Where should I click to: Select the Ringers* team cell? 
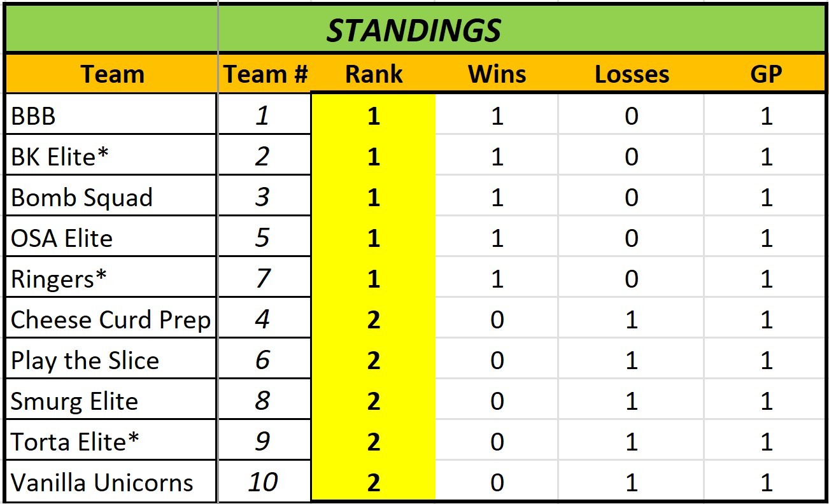(111, 279)
